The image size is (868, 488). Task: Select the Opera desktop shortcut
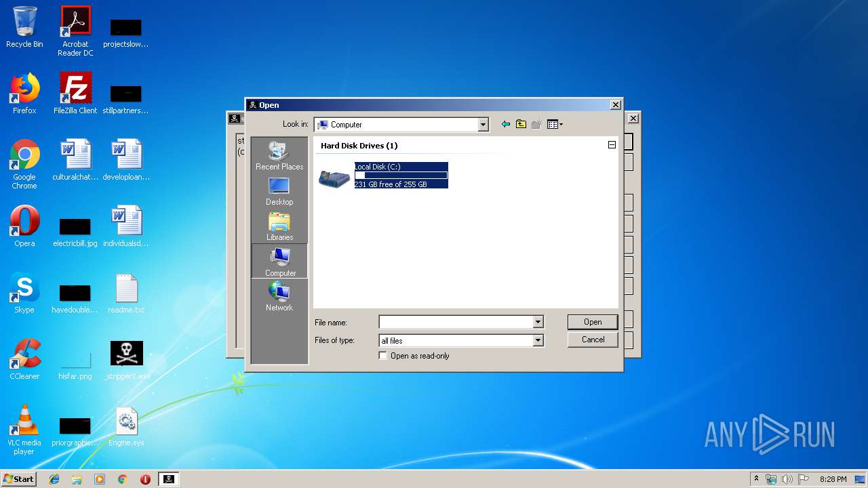24,226
